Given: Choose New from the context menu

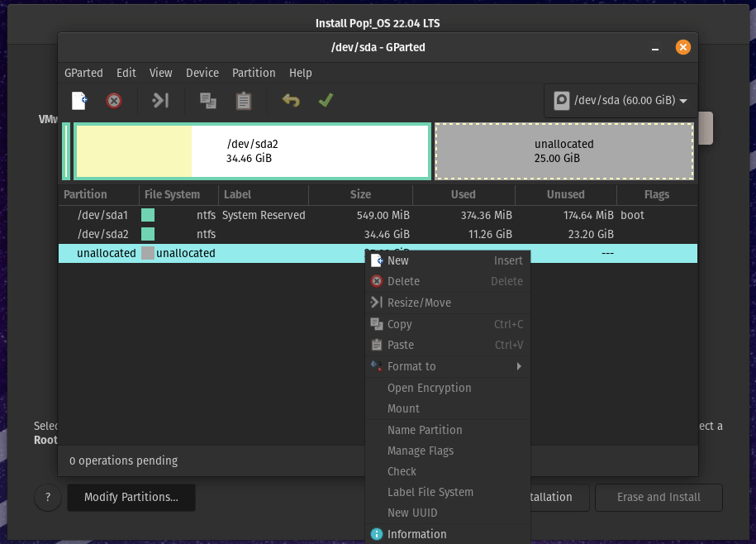Looking at the screenshot, I should pyautogui.click(x=398, y=260).
